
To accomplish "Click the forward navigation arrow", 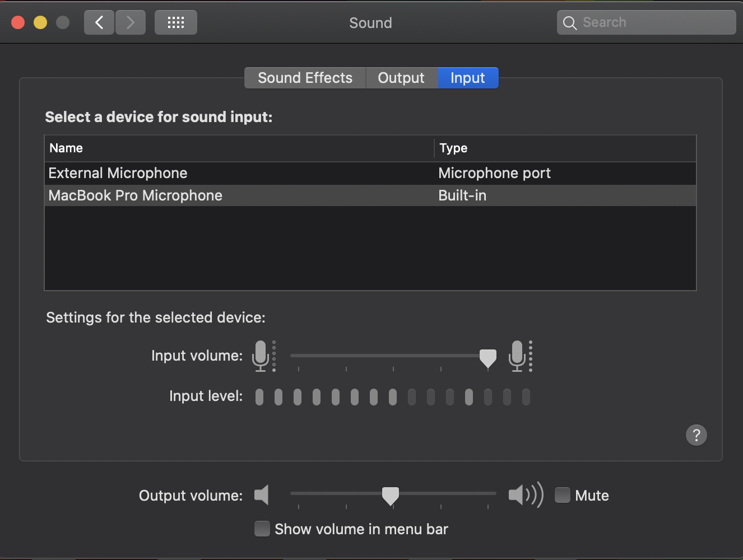I will [131, 22].
